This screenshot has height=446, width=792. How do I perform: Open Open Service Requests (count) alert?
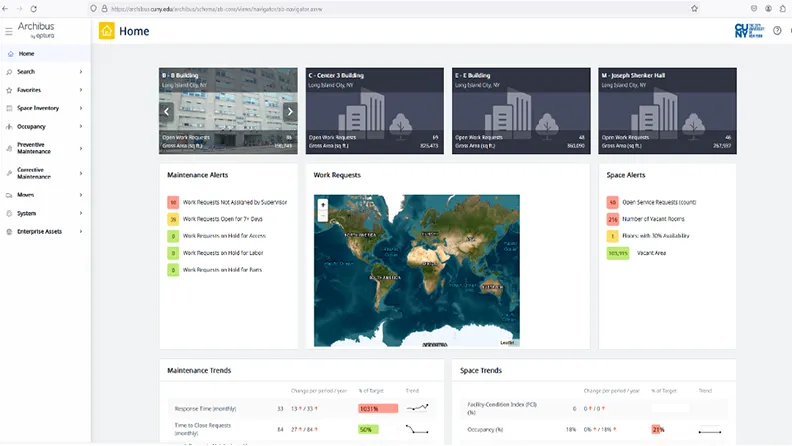[652, 203]
